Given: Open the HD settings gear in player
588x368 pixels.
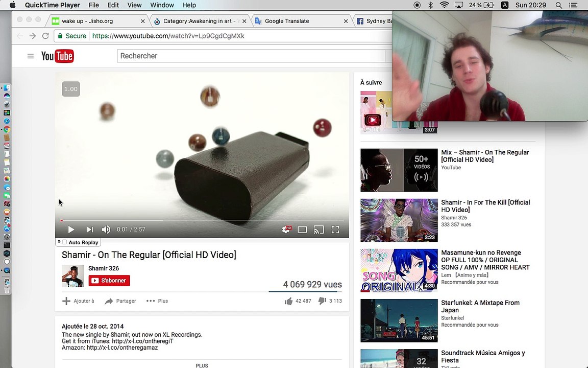Looking at the screenshot, I should [x=286, y=229].
